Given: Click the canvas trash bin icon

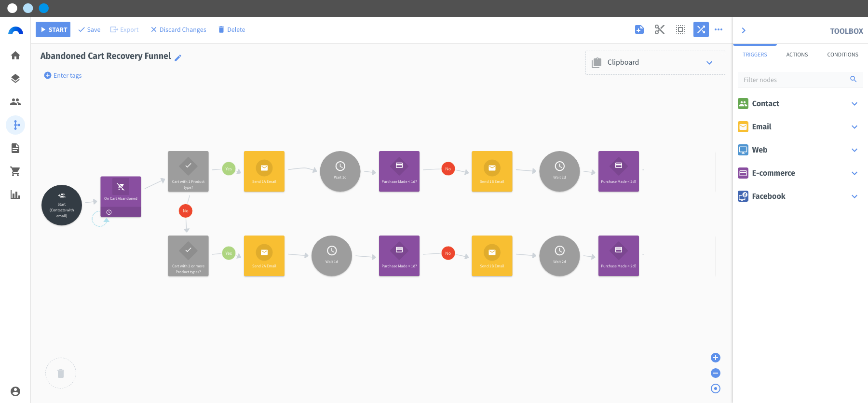Looking at the screenshot, I should [x=61, y=373].
